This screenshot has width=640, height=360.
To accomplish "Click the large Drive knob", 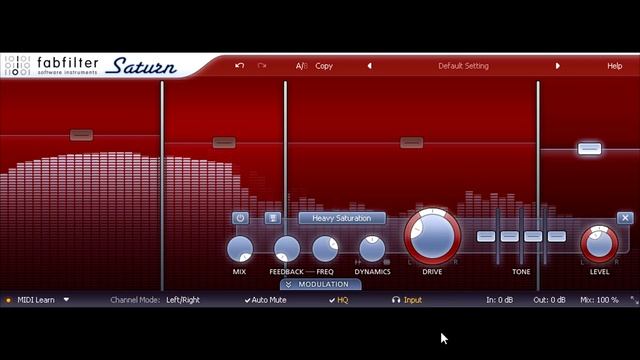I will pyautogui.click(x=432, y=236).
